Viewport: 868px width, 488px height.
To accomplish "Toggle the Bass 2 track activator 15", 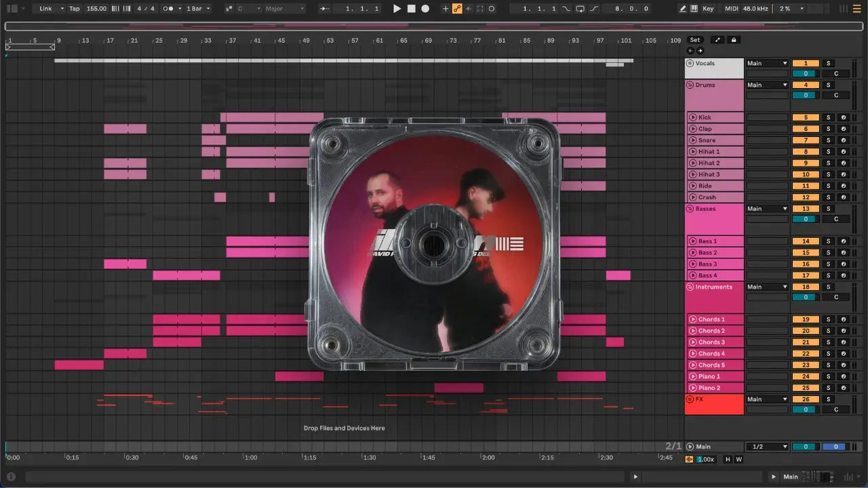I will coord(806,253).
